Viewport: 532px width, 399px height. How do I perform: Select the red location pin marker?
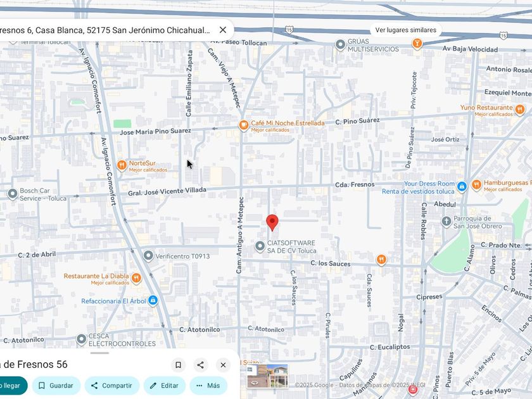point(272,222)
